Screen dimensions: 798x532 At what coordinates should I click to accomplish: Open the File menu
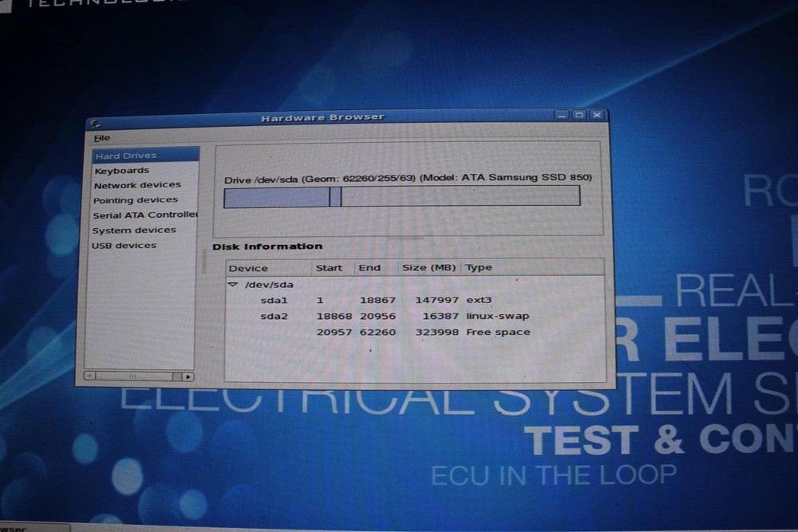click(101, 137)
